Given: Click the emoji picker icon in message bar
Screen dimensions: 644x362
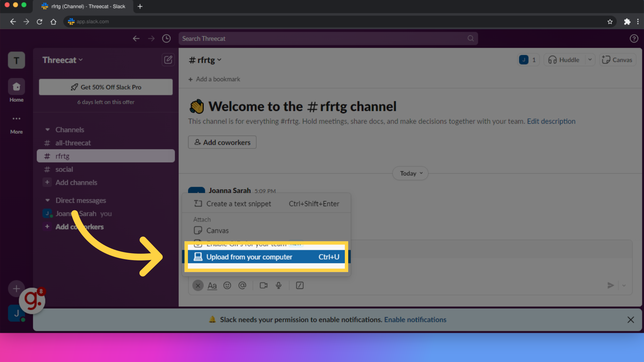Looking at the screenshot, I should pos(227,285).
